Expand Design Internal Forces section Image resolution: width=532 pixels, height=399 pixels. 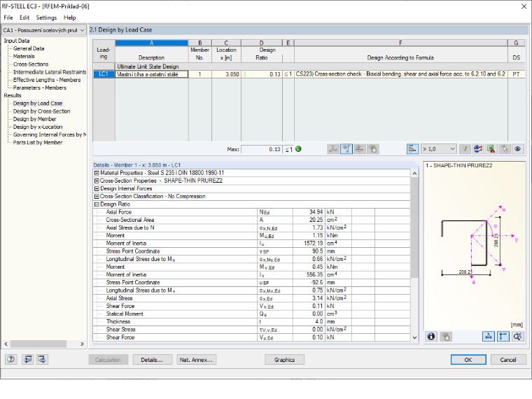coord(97,188)
